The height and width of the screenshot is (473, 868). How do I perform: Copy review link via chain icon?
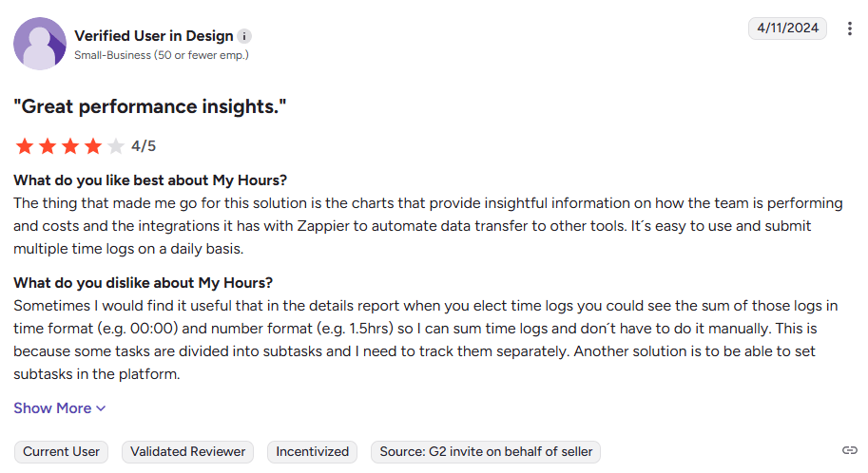(850, 450)
